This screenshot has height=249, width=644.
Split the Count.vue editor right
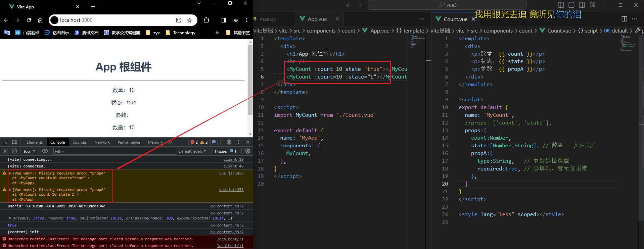pos(624,19)
